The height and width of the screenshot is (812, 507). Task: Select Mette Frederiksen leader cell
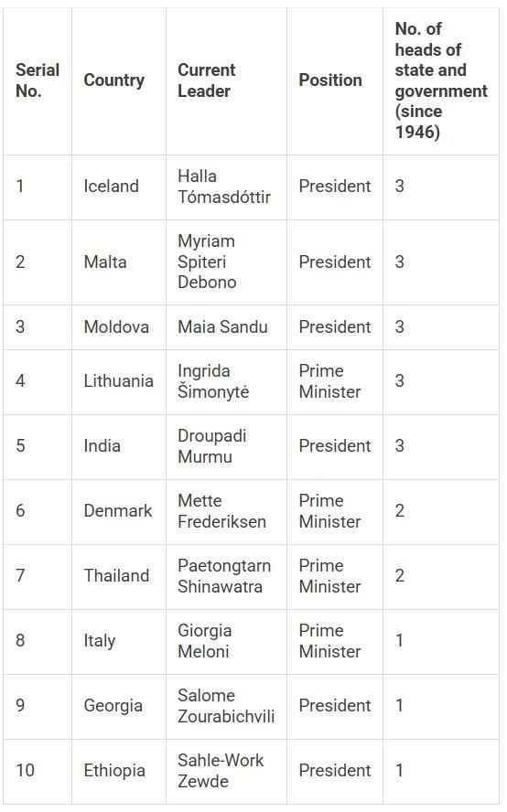coord(221,511)
